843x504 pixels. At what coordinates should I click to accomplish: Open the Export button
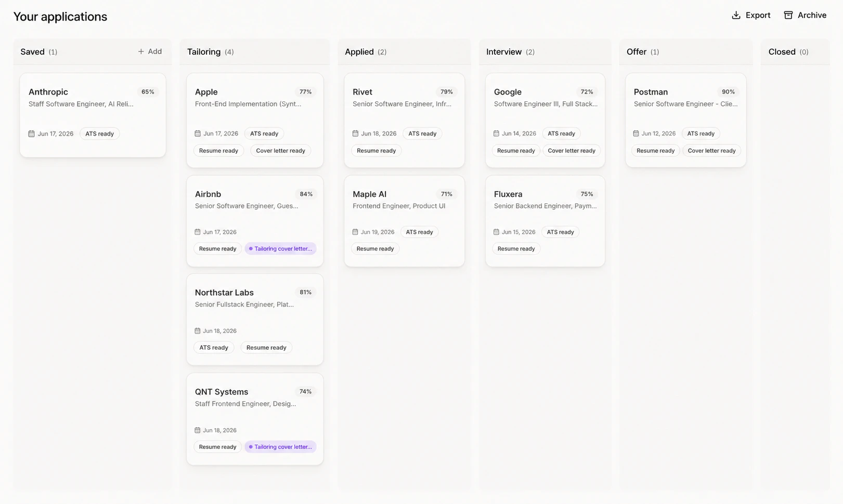click(751, 15)
